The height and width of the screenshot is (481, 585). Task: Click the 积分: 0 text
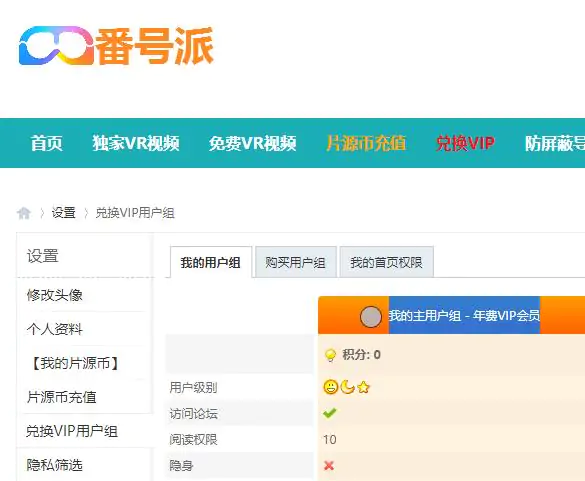(362, 354)
